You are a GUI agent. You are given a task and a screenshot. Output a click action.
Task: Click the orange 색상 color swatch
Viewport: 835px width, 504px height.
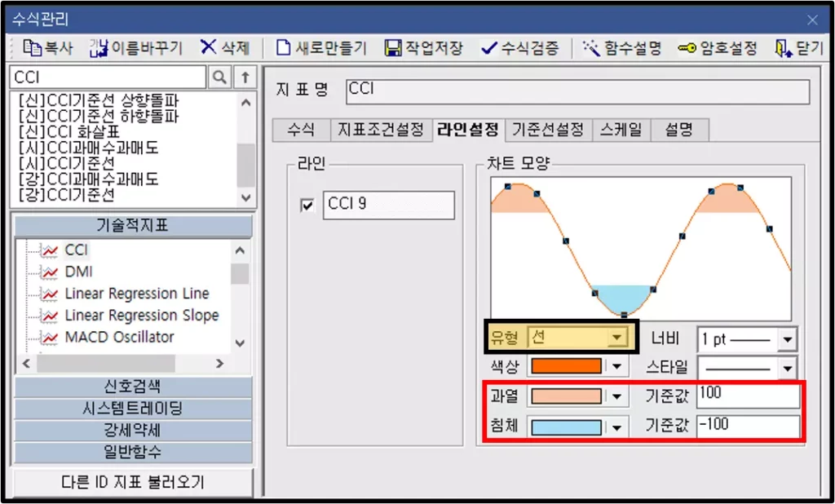(x=566, y=366)
